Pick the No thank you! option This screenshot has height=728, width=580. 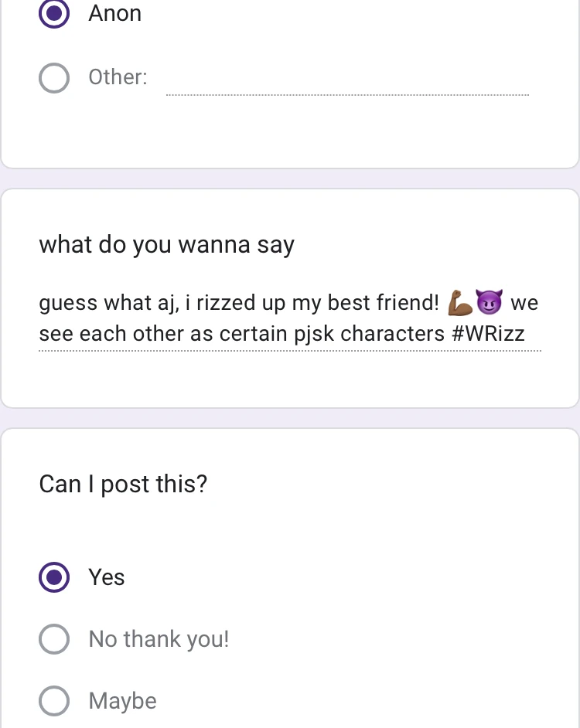pos(54,639)
